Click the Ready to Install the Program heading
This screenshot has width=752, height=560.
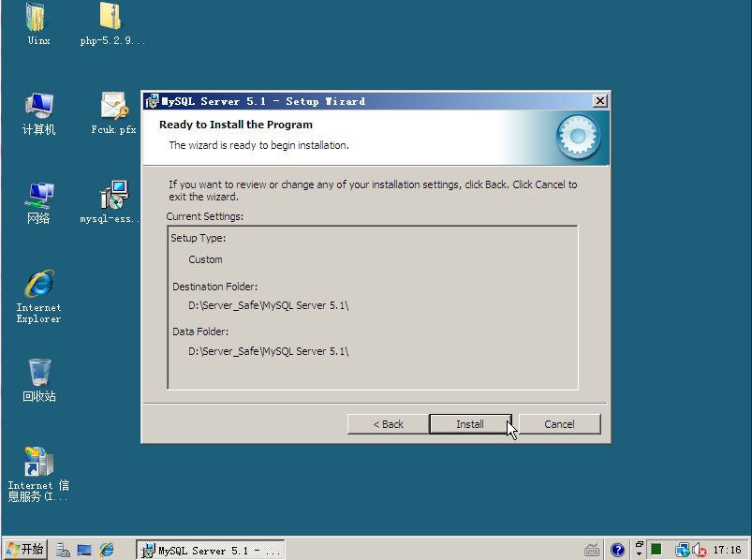pyautogui.click(x=236, y=125)
